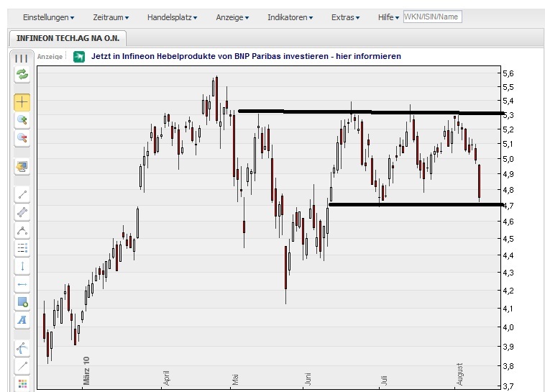Image resolution: width=545 pixels, height=392 pixels.
Task: Select the Fibonacci arc fan tool
Action: pos(22,348)
